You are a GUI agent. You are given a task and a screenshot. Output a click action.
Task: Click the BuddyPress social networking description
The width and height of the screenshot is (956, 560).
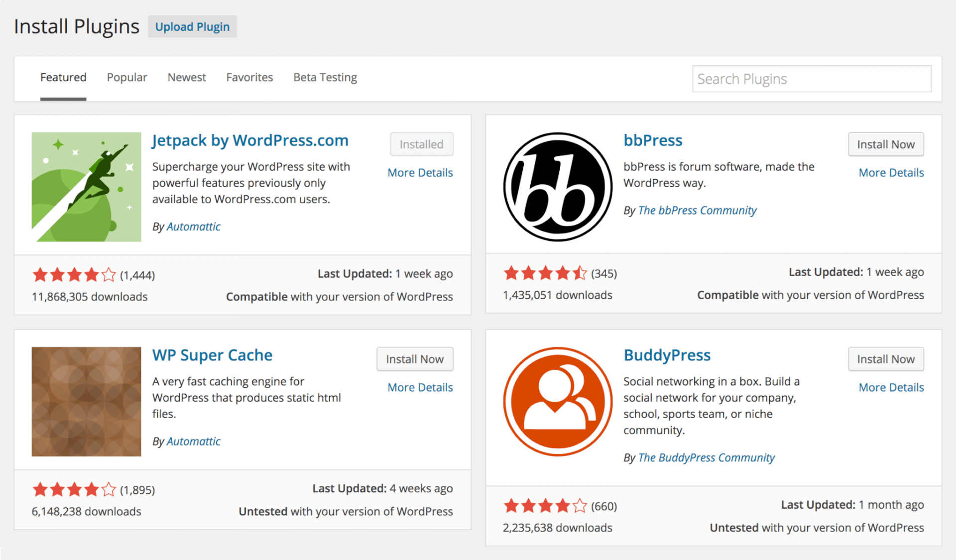pyautogui.click(x=711, y=406)
